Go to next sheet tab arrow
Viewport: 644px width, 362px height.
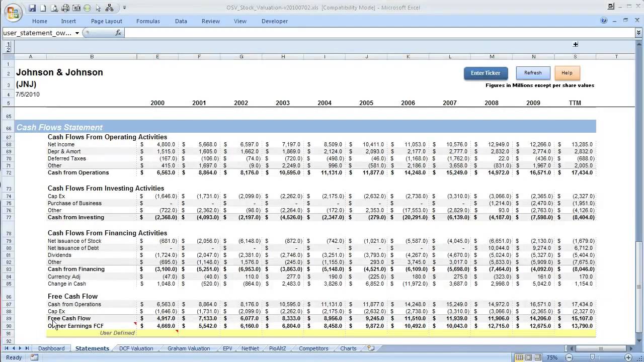point(20,348)
